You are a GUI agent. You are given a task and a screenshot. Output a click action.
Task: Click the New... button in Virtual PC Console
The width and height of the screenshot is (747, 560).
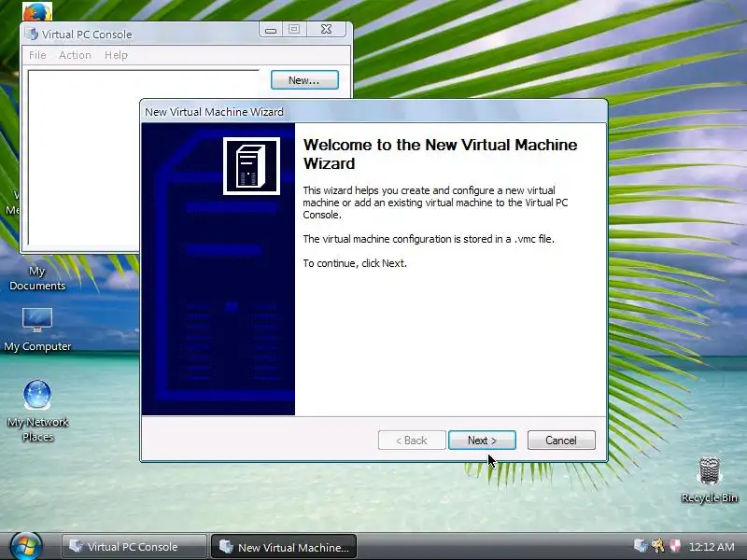click(304, 80)
